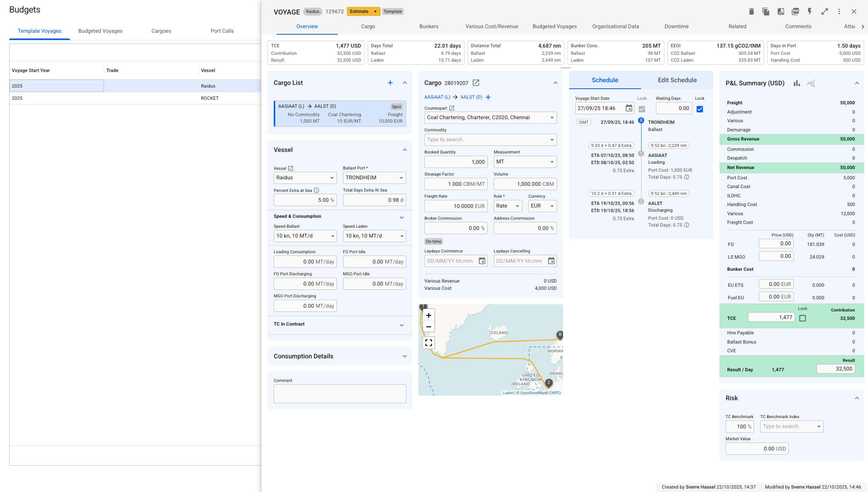Add cargo with Cargo List plus icon
Screen dimensions: 868x492
point(390,83)
